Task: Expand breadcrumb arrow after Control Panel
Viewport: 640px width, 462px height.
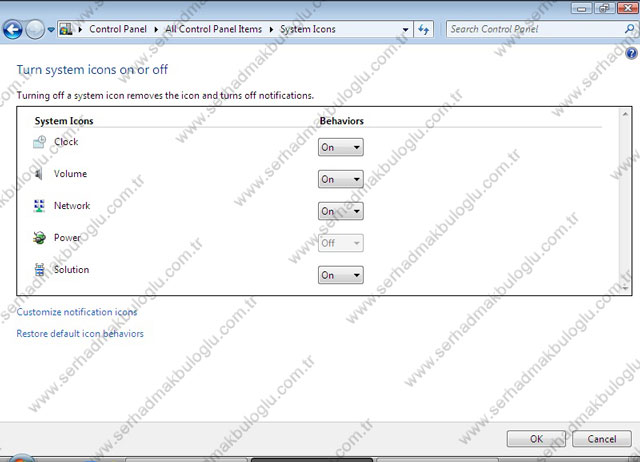Action: (156, 29)
